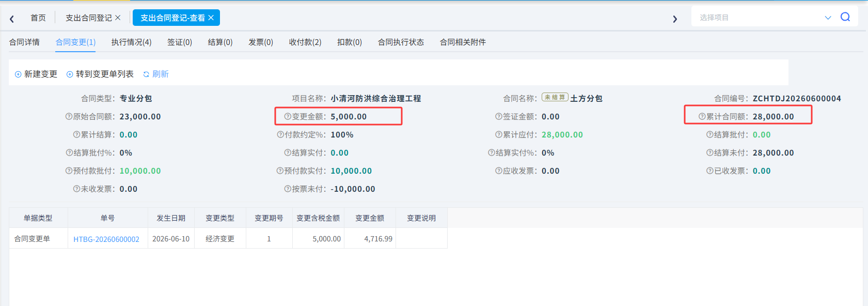
Task: Click the 变更含税金额 column header
Action: [318, 218]
